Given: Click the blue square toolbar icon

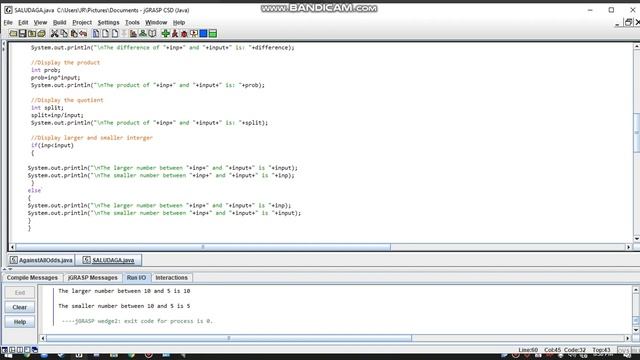Looking at the screenshot, I should [203, 33].
